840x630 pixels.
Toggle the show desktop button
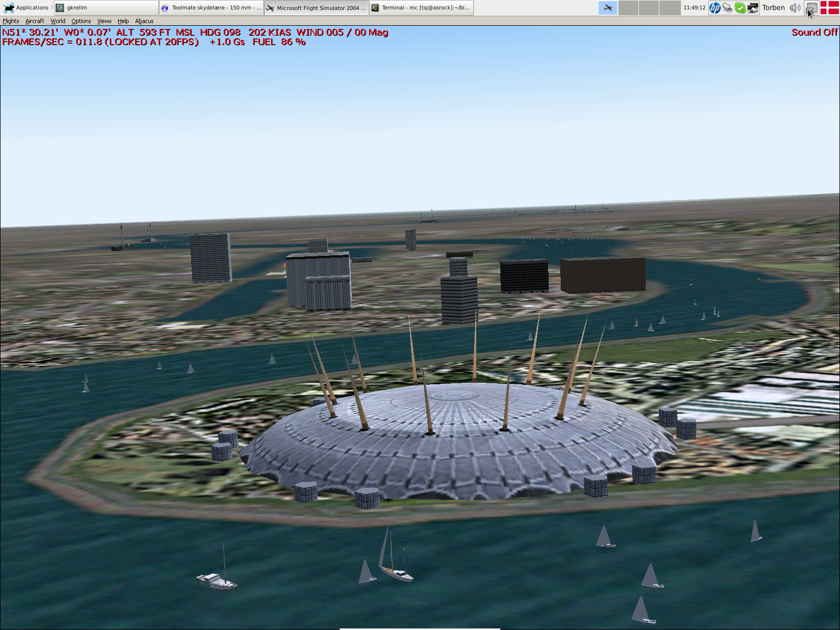[812, 8]
